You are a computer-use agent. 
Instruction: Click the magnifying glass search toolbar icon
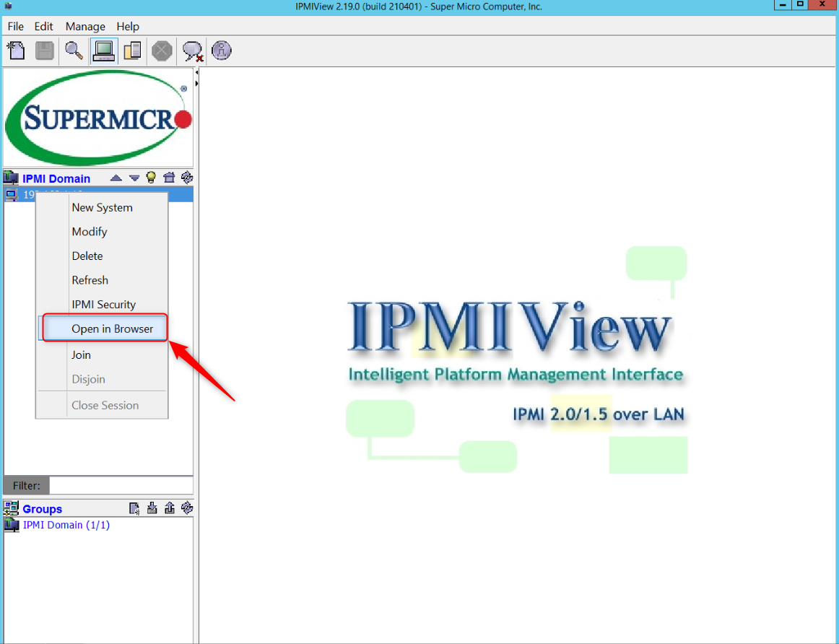74,51
